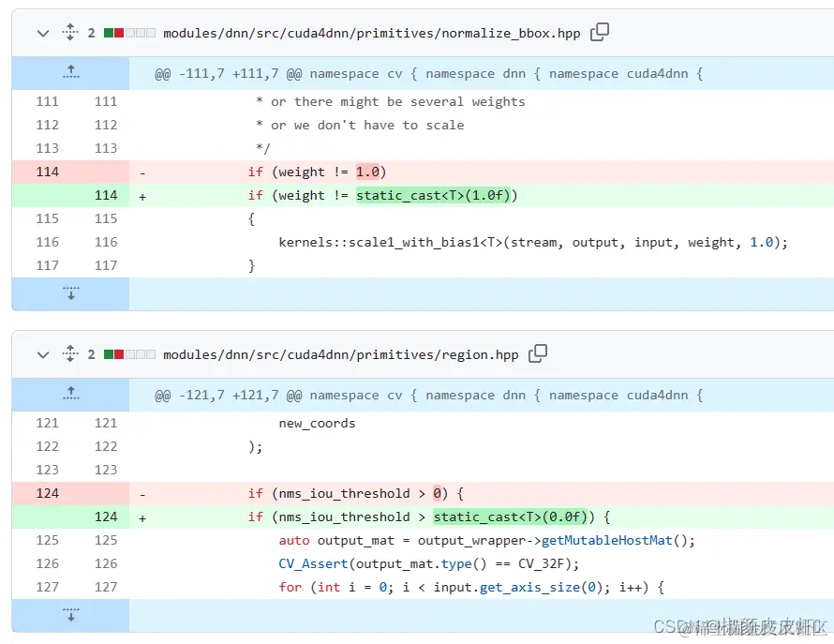Select removed line 114 number

[x=48, y=172]
